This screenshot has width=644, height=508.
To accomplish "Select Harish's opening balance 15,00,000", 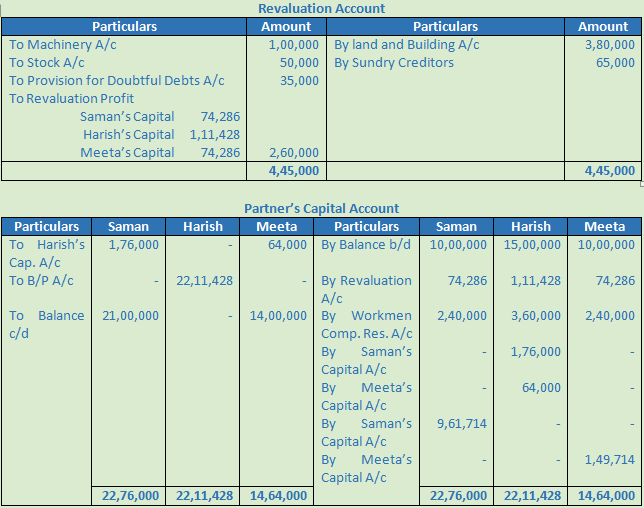I will (532, 245).
